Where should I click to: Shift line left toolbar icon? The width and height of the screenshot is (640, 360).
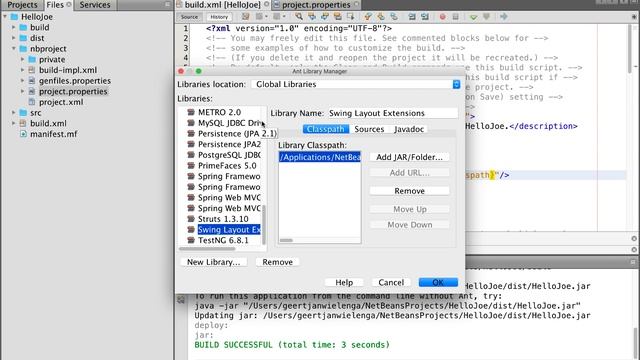(412, 17)
